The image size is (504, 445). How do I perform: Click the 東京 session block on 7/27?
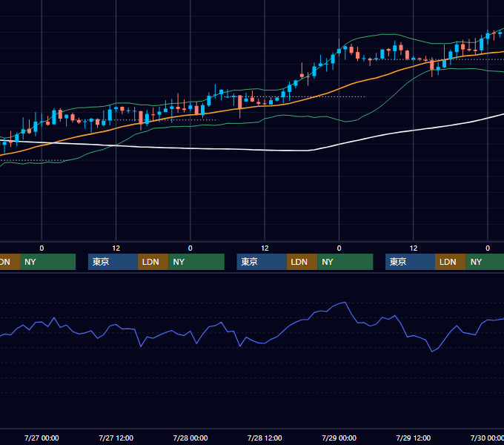point(113,262)
